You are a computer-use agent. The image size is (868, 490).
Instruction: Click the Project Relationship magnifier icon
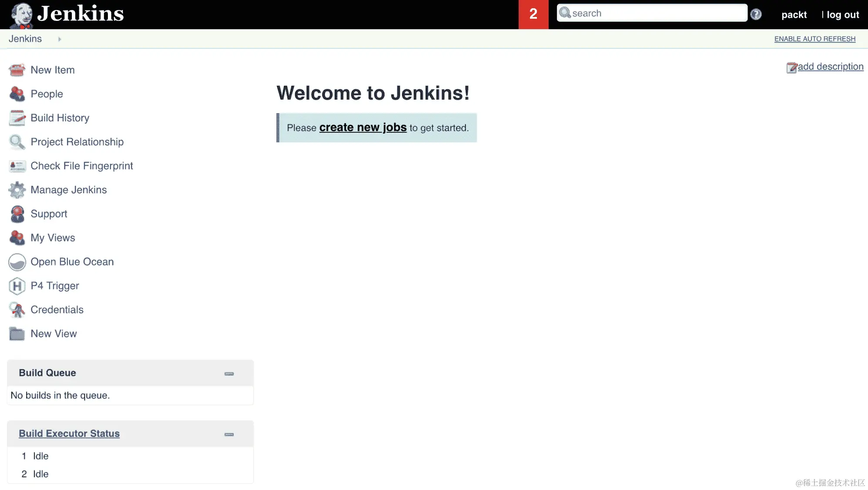tap(17, 142)
